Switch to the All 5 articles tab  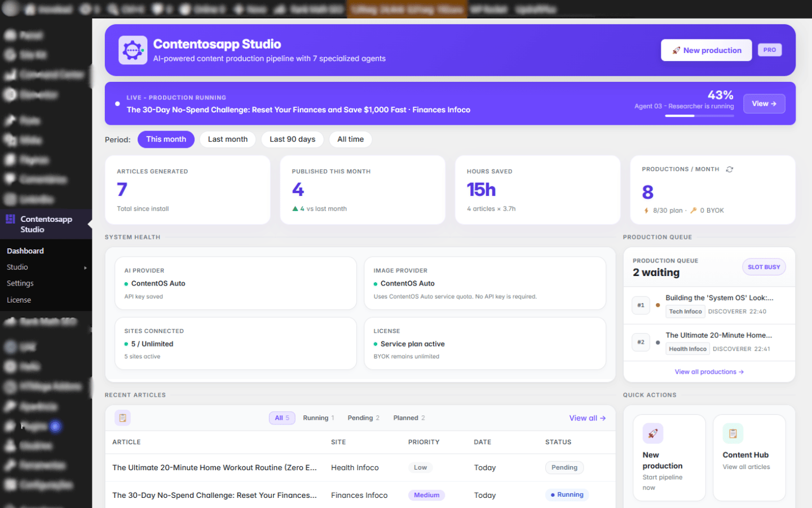coord(282,418)
